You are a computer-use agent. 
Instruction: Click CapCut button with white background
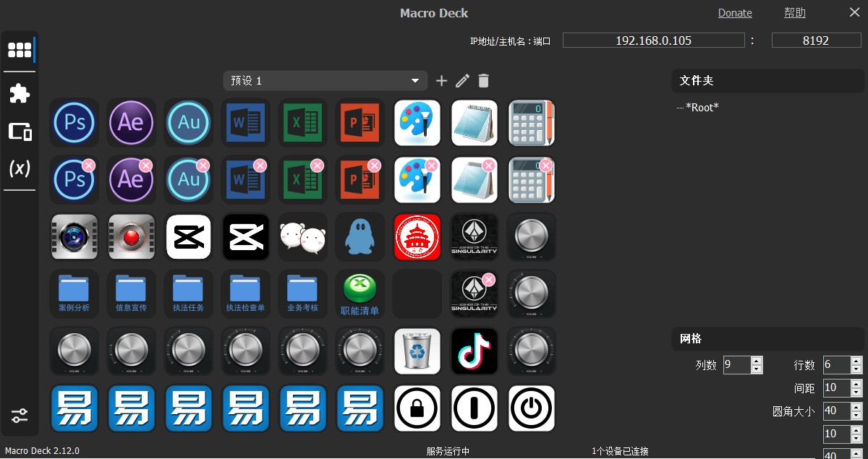coord(188,236)
